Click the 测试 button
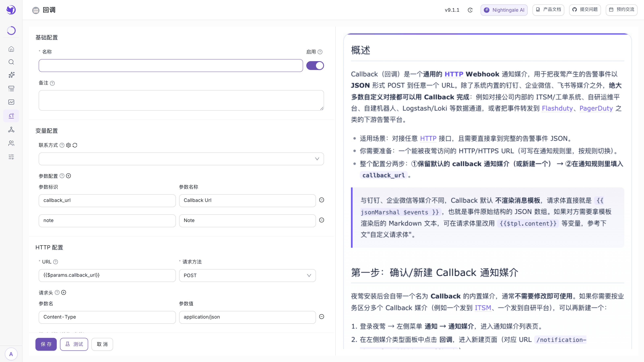 click(x=74, y=344)
